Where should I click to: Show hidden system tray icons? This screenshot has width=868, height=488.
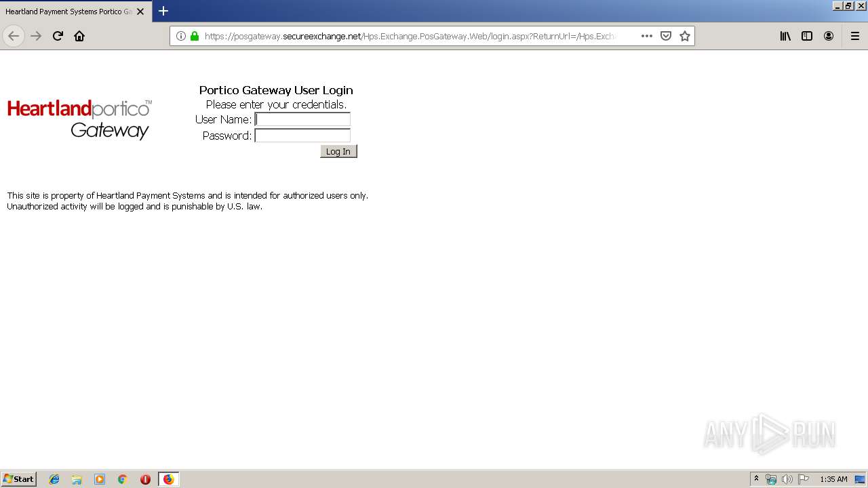[x=756, y=479]
